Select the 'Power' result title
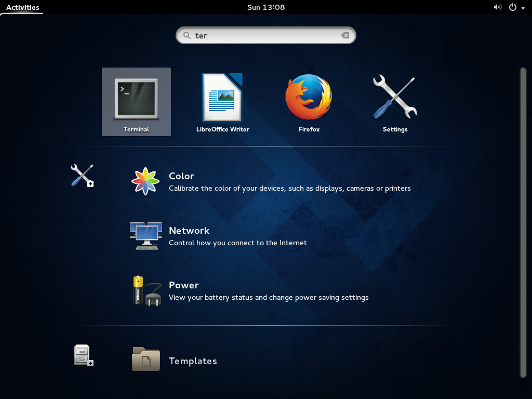Image resolution: width=532 pixels, height=399 pixels. pos(183,285)
